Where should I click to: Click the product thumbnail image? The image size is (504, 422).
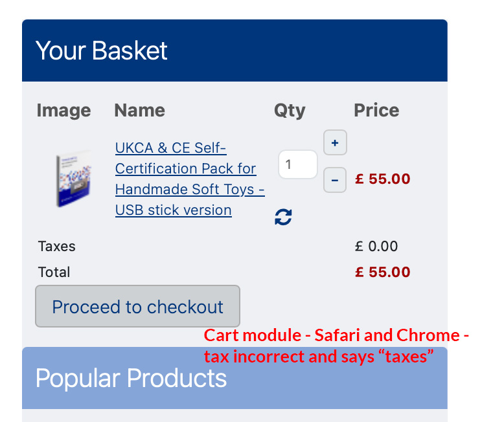[x=73, y=179]
